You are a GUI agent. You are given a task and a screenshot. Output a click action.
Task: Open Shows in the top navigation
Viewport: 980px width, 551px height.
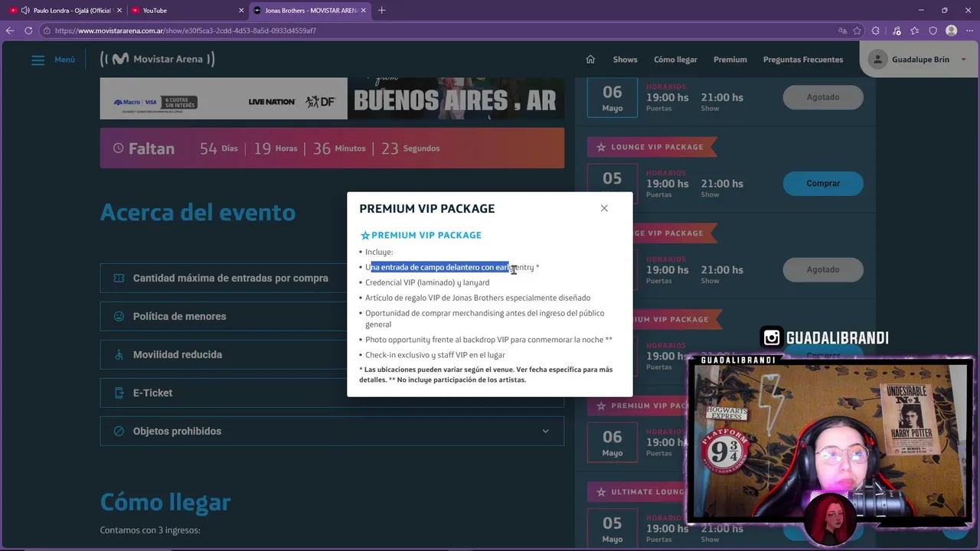[625, 60]
